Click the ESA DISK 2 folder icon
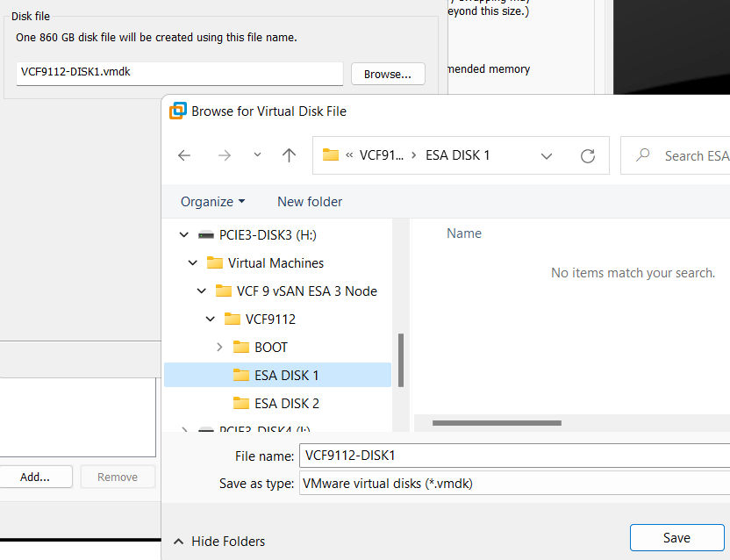The height and width of the screenshot is (560, 730). pyautogui.click(x=241, y=404)
